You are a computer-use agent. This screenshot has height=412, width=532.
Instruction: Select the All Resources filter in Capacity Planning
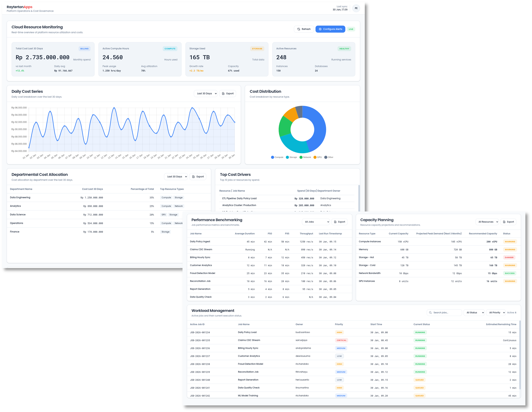click(487, 222)
